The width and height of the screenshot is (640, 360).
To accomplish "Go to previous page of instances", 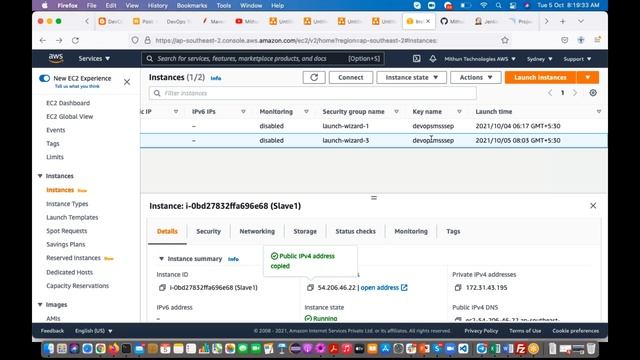I will (x=550, y=93).
